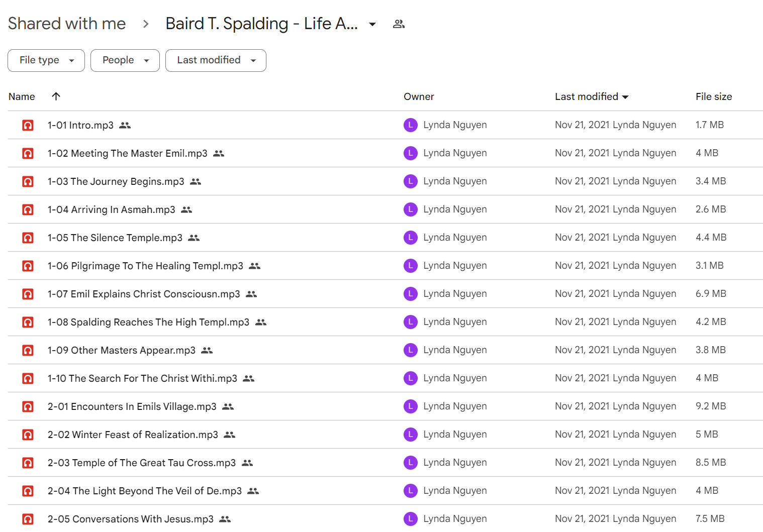763x532 pixels.
Task: Click Lynda Nguyen avatar in 1-01 Intro row
Action: tap(411, 125)
